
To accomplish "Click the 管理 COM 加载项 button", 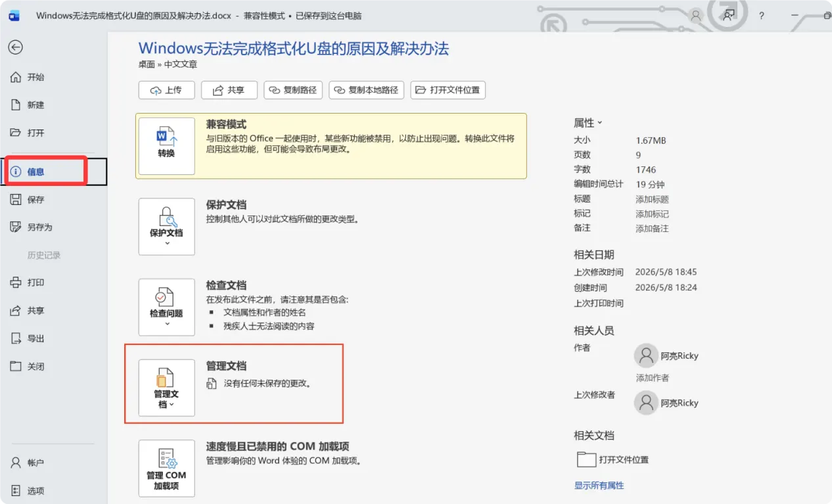I will point(166,469).
